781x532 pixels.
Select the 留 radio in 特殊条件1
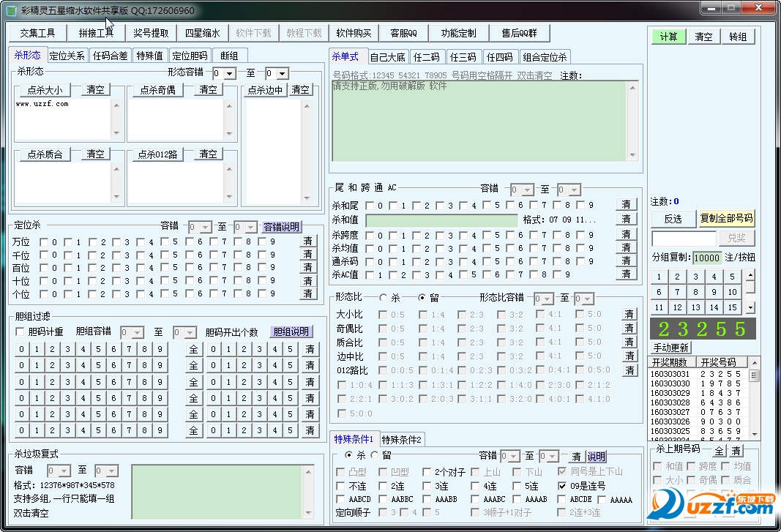click(374, 454)
